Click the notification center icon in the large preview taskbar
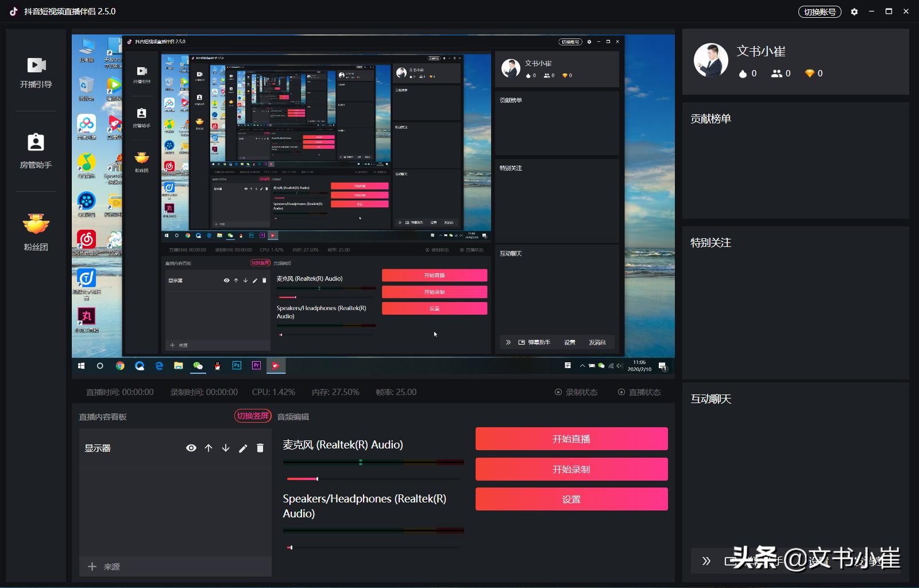This screenshot has height=588, width=919. tap(662, 366)
